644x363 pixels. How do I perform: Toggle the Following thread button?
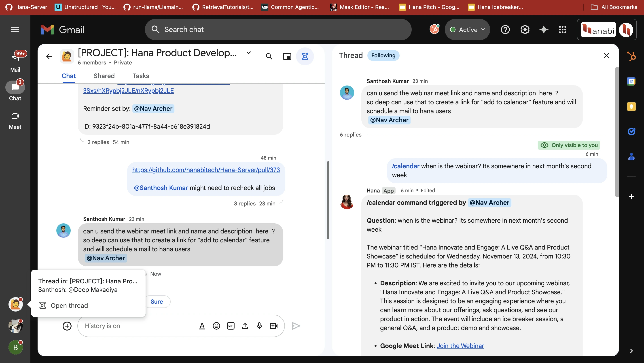pyautogui.click(x=383, y=55)
